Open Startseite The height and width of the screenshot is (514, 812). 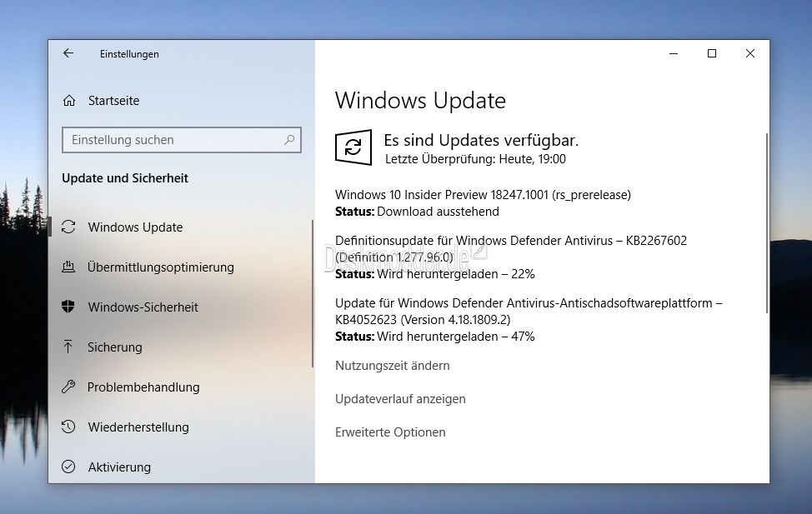[x=113, y=101]
